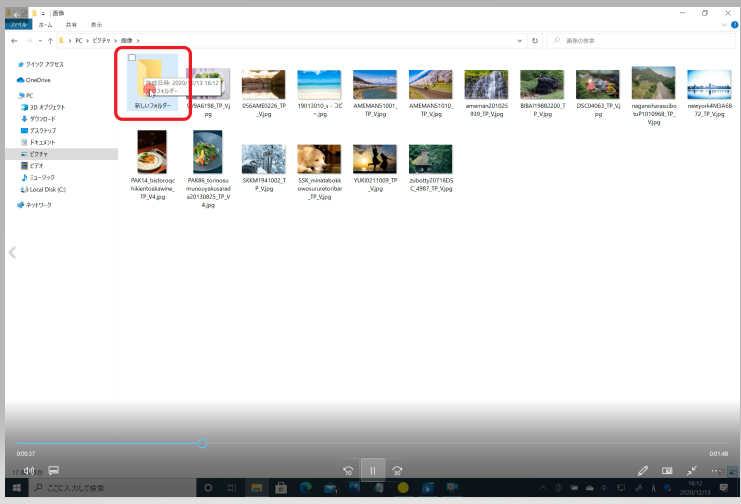
Task: Toggle fullscreen with the diagonal arrows icon
Action: (x=691, y=470)
